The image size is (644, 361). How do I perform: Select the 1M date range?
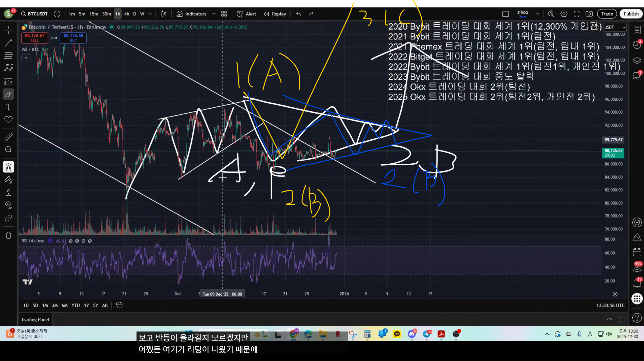[x=45, y=305]
